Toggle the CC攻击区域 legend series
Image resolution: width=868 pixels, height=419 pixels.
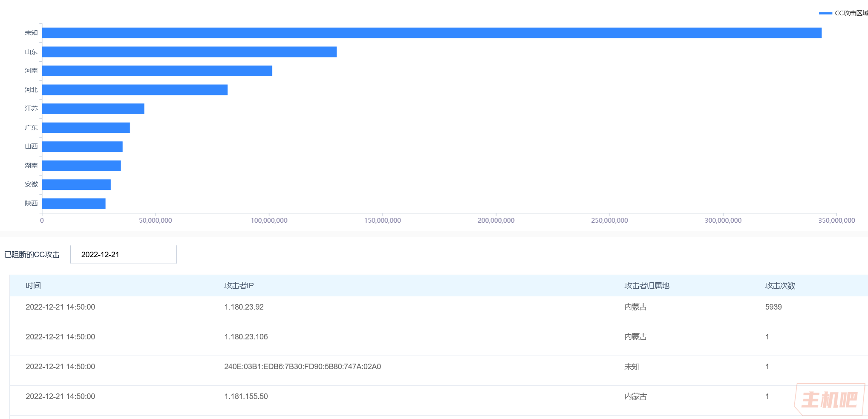pyautogui.click(x=843, y=13)
